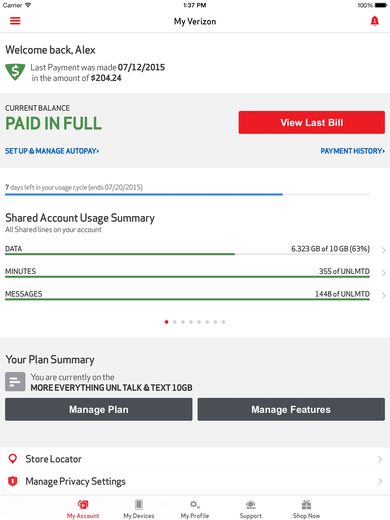Tap the Wi-Fi icon in status bar
The width and height of the screenshot is (390, 520).
(28, 5)
